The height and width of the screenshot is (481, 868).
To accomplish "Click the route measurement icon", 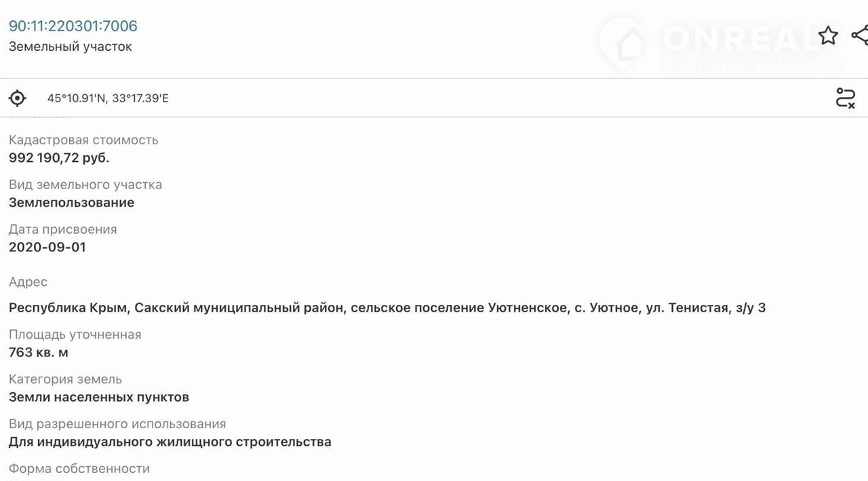I will pos(845,98).
